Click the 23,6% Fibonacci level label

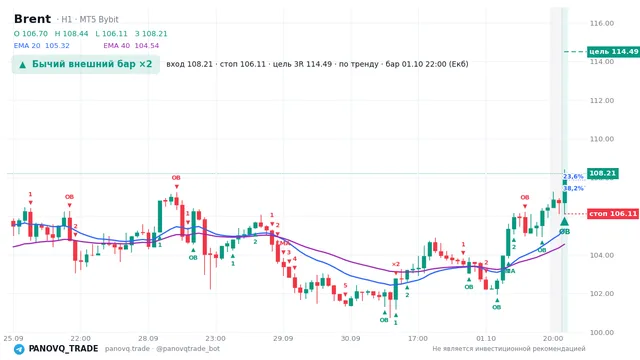tap(573, 176)
